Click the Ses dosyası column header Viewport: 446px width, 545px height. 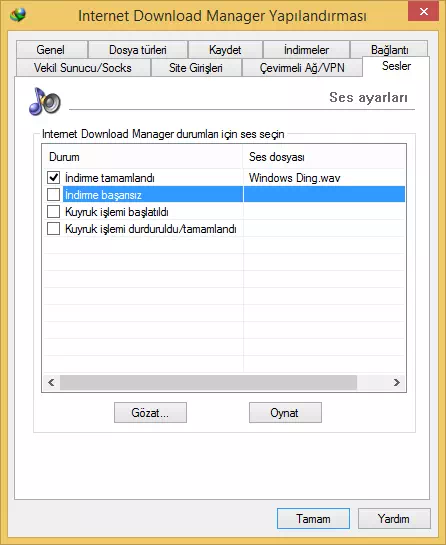pyautogui.click(x=324, y=157)
